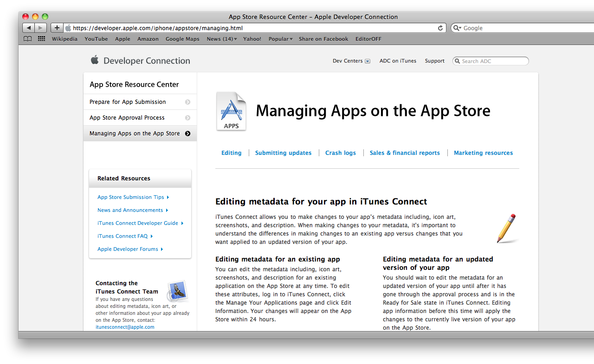Open ADC on iTunes link
Image resolution: width=594 pixels, height=364 pixels.
tap(398, 61)
